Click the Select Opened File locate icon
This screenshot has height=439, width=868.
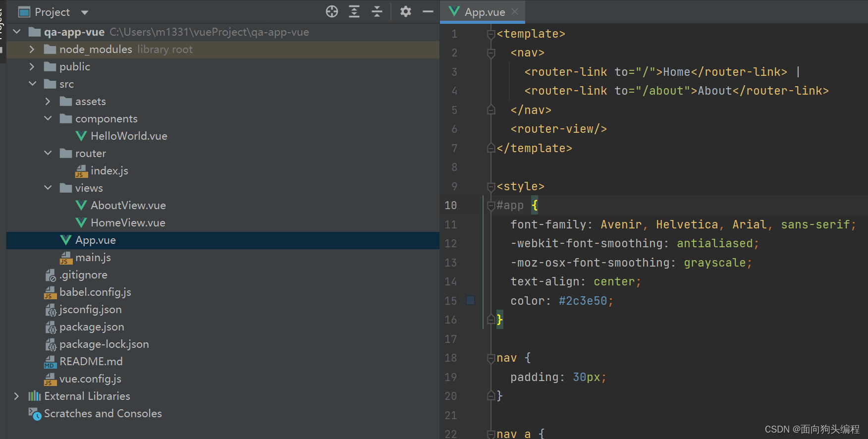pyautogui.click(x=331, y=12)
